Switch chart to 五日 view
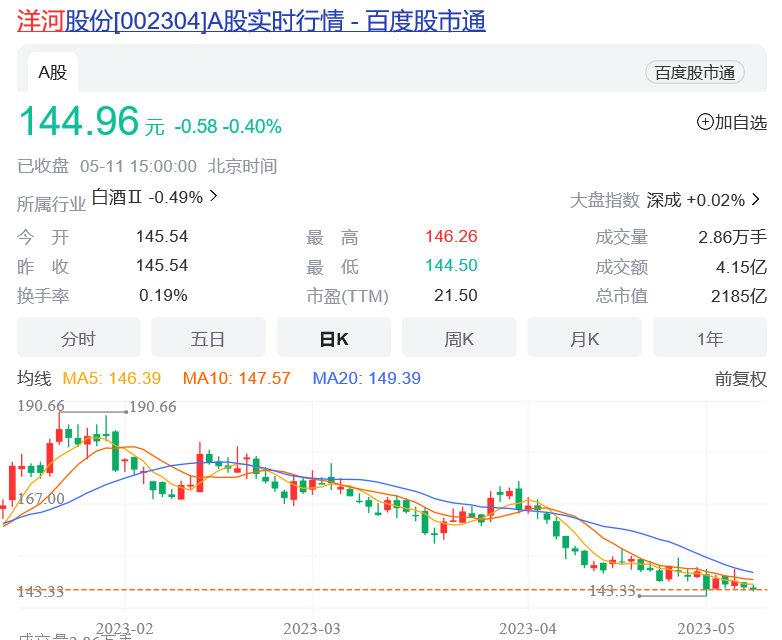Viewport: 782px width, 640px height. [208, 338]
